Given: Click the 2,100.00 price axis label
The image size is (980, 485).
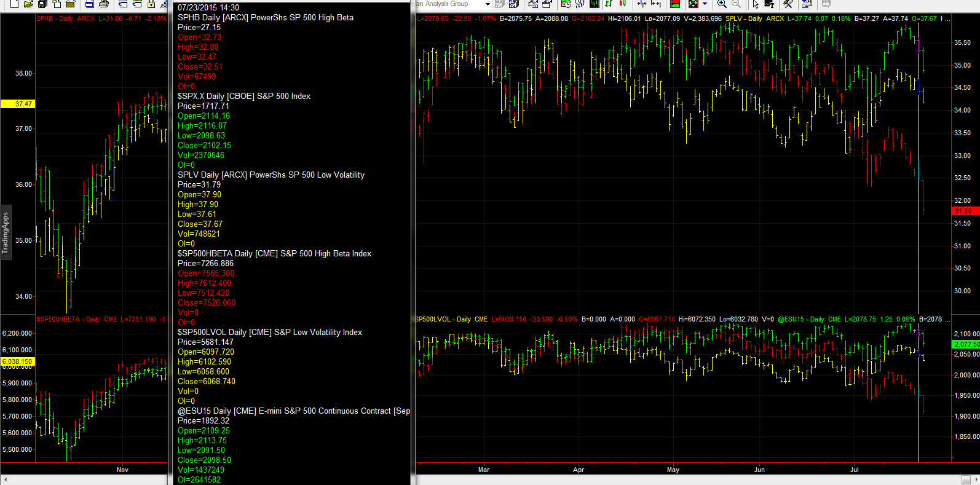Looking at the screenshot, I should [x=967, y=334].
